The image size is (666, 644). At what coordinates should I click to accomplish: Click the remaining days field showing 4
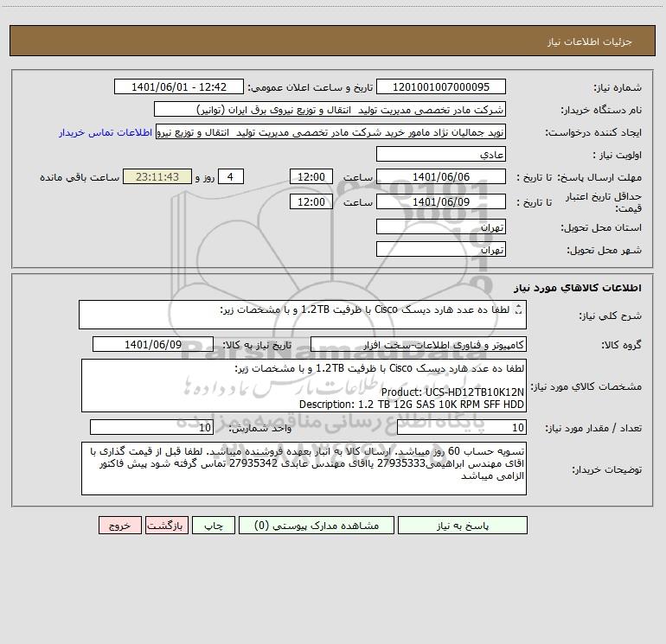point(231,176)
